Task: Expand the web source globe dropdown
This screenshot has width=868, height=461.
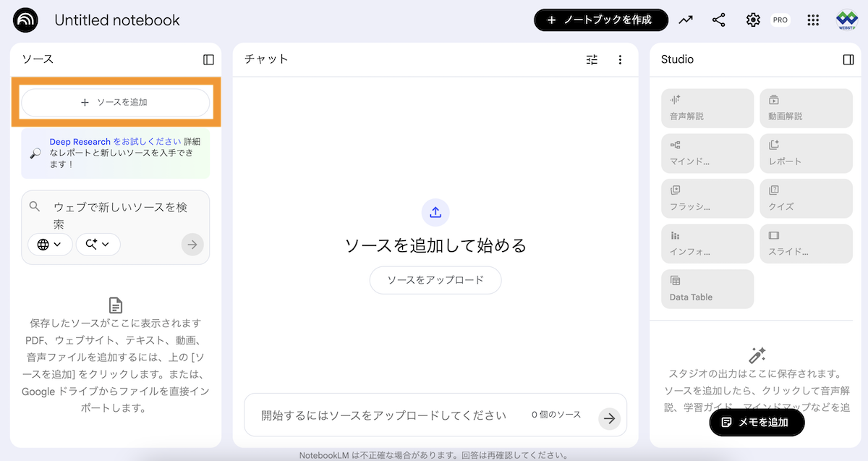Action: 50,245
